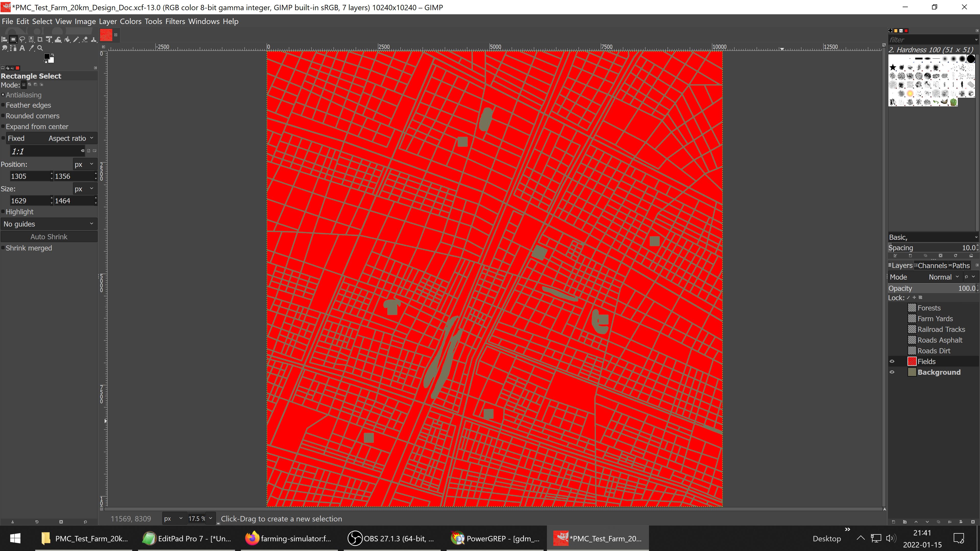
Task: Open the Select menu
Action: (x=42, y=21)
